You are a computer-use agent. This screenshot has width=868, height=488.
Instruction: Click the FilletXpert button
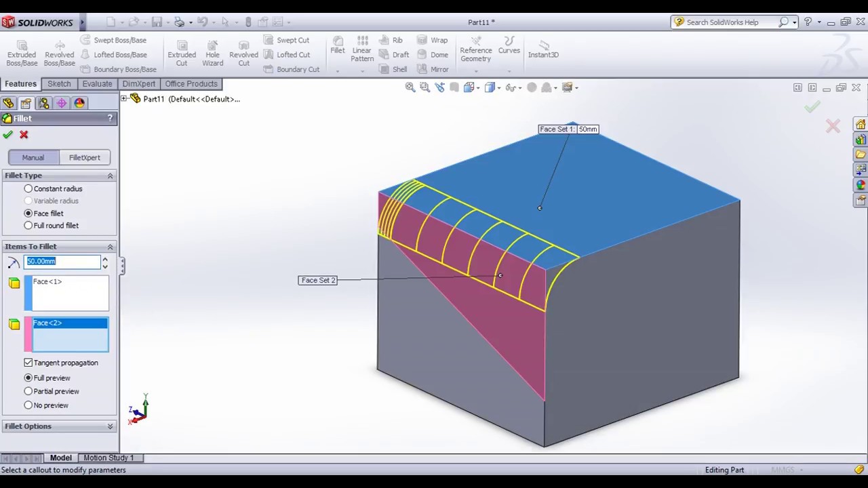pos(84,158)
